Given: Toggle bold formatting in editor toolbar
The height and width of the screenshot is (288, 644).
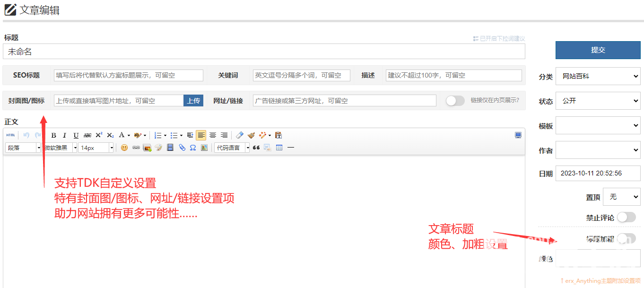Looking at the screenshot, I should pos(53,135).
